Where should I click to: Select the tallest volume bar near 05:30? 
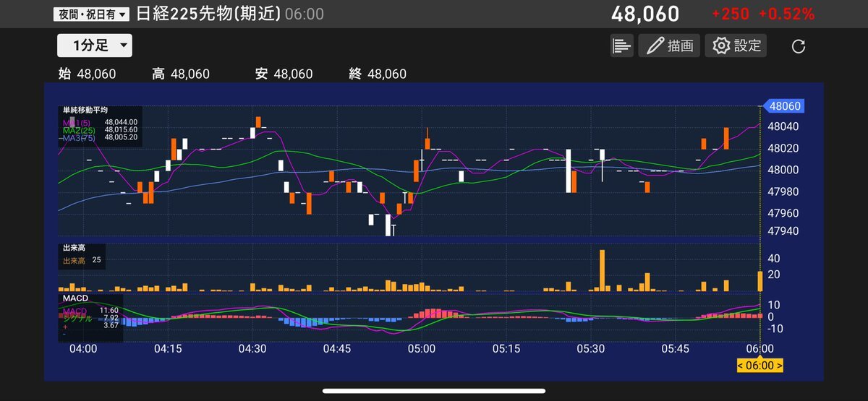tap(602, 270)
